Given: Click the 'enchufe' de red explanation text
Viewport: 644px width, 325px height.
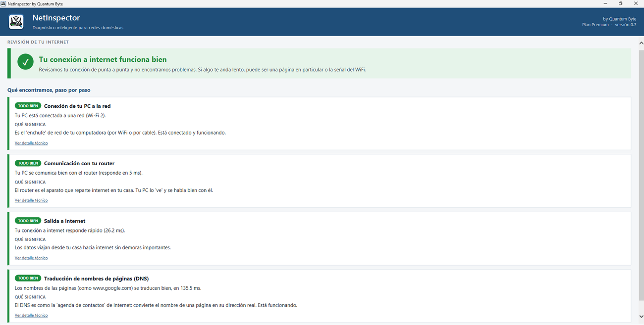Looking at the screenshot, I should pyautogui.click(x=120, y=133).
